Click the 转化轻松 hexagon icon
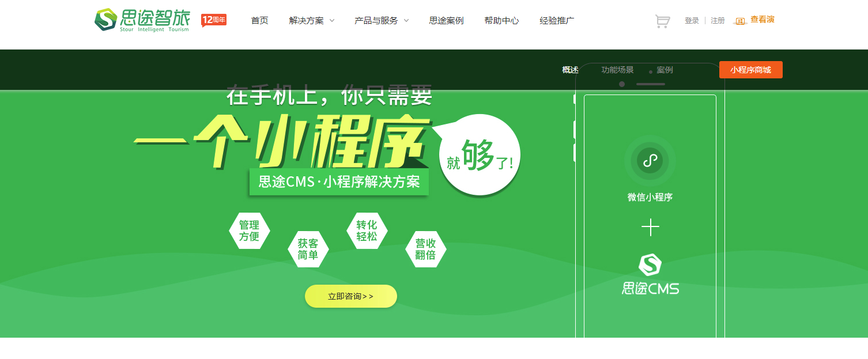 point(367,230)
